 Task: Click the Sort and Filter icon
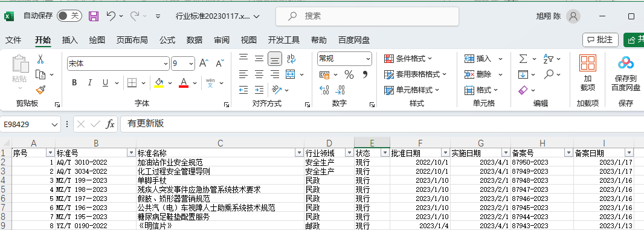click(549, 59)
